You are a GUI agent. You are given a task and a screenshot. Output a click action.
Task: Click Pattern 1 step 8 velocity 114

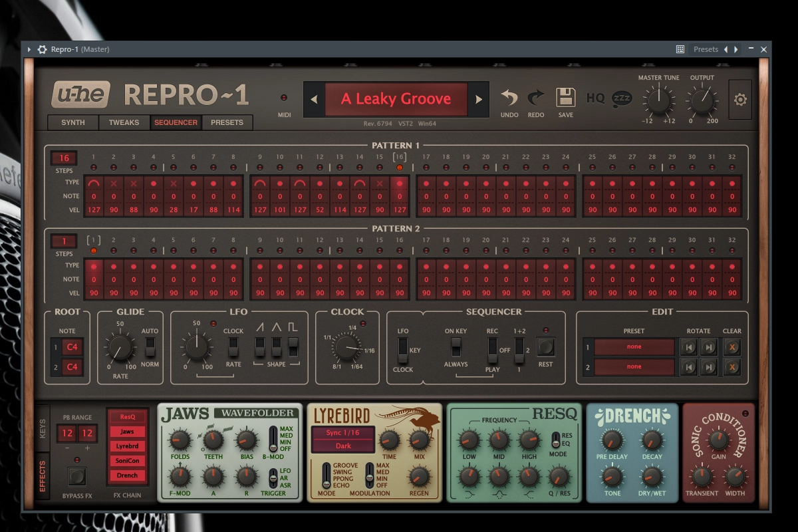pyautogui.click(x=233, y=210)
